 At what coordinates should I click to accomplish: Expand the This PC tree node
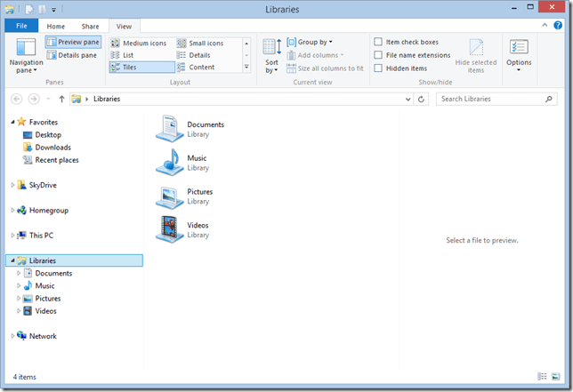click(x=12, y=236)
